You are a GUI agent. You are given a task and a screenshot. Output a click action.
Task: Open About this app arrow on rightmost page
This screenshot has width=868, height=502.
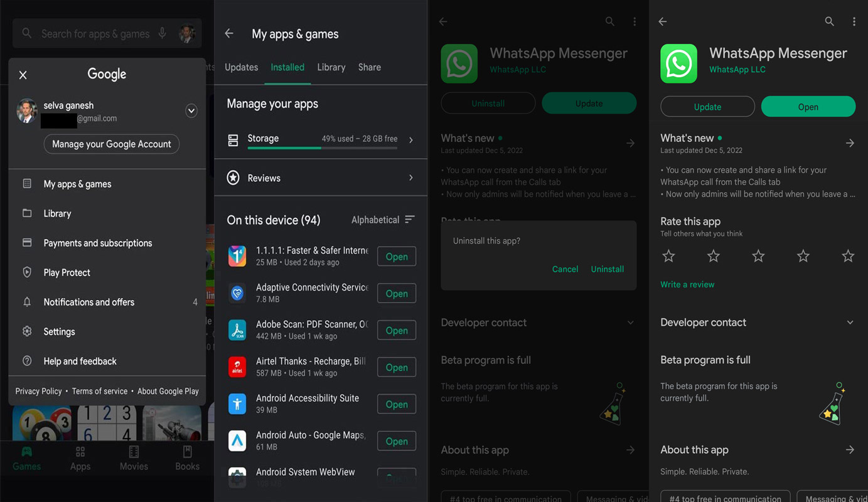coord(850,450)
